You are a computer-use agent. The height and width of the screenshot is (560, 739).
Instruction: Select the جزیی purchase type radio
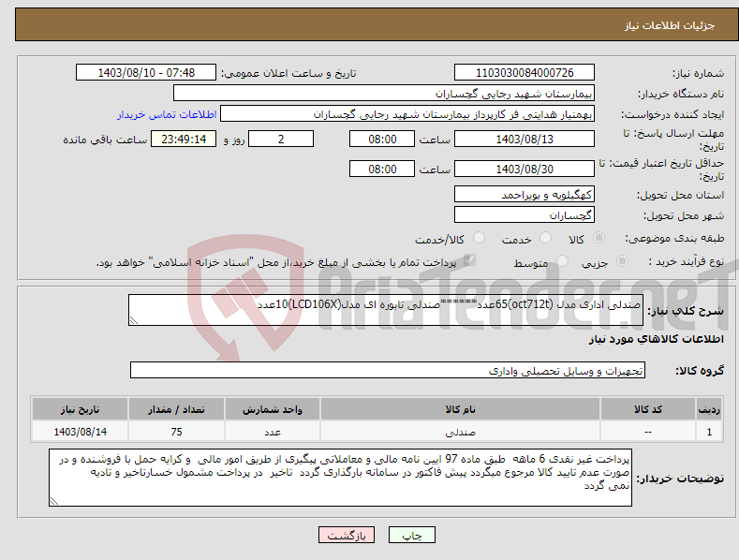[622, 260]
